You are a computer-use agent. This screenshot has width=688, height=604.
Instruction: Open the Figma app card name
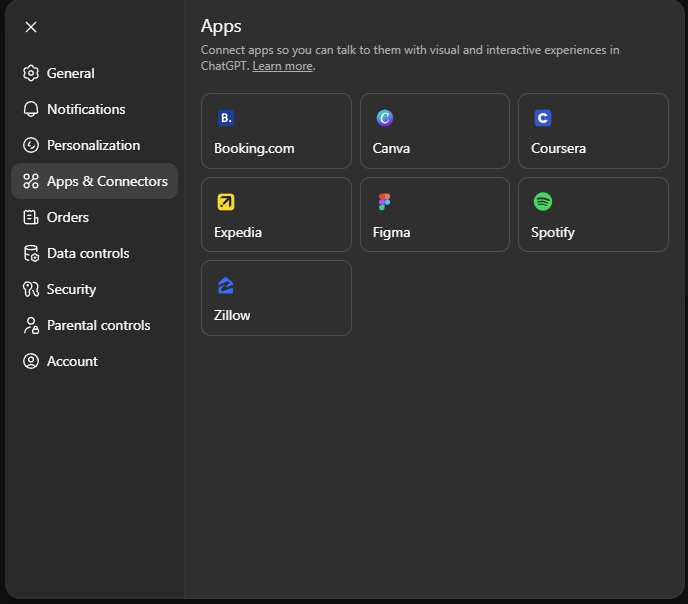(x=391, y=232)
